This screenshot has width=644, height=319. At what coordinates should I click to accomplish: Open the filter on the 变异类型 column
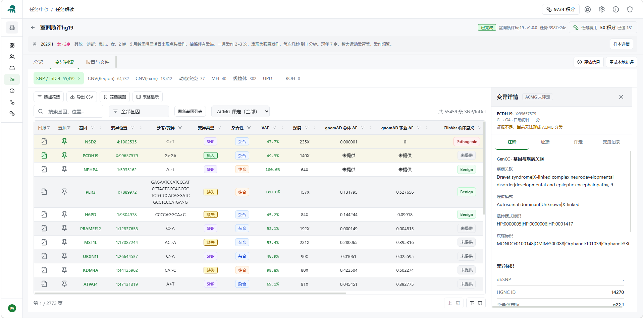(x=219, y=128)
